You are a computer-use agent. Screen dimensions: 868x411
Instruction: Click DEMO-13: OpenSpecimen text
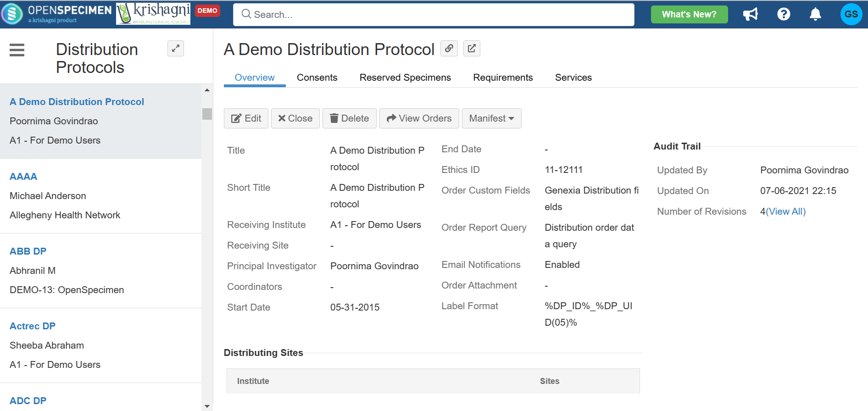(67, 290)
